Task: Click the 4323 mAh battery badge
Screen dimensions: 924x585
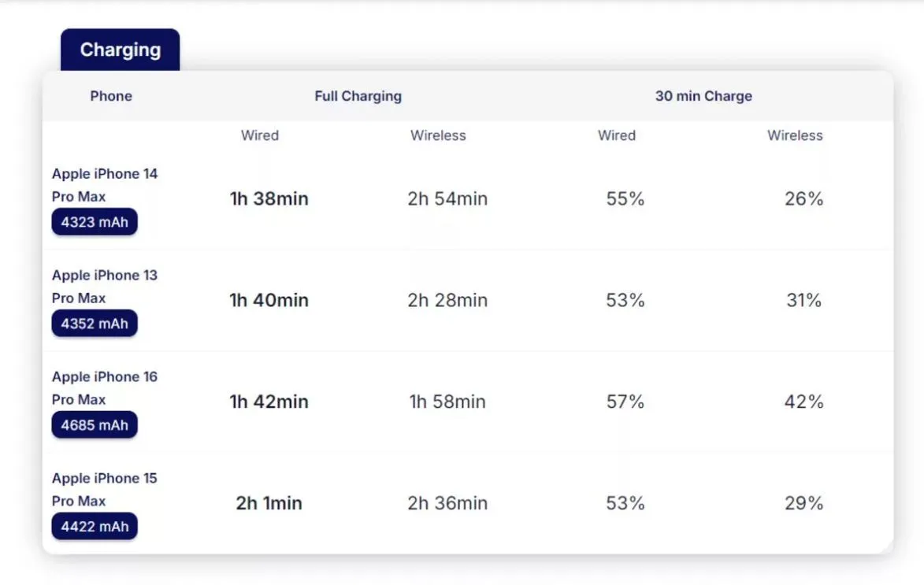Action: coord(95,222)
